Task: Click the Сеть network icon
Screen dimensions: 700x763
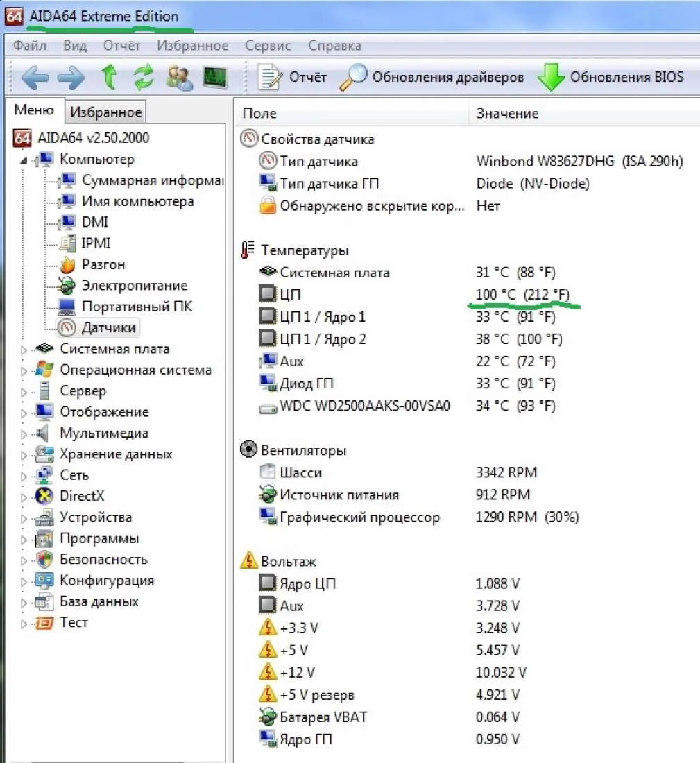Action: (x=44, y=475)
